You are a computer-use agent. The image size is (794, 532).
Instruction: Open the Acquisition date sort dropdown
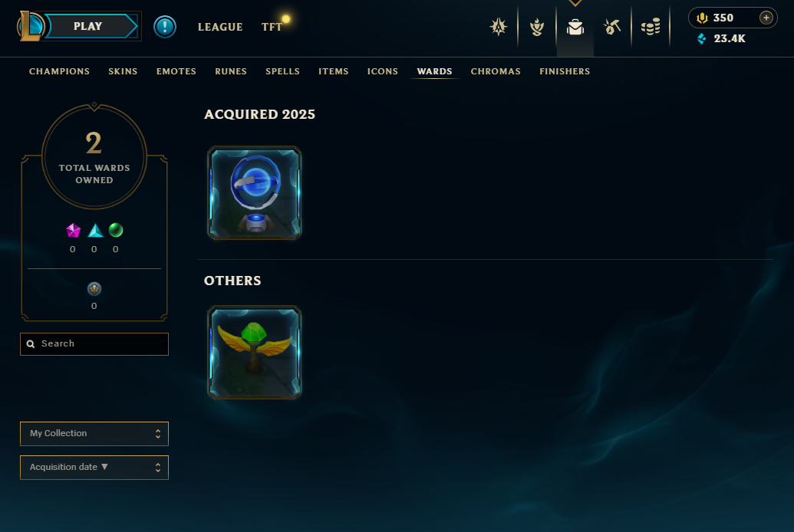[94, 467]
